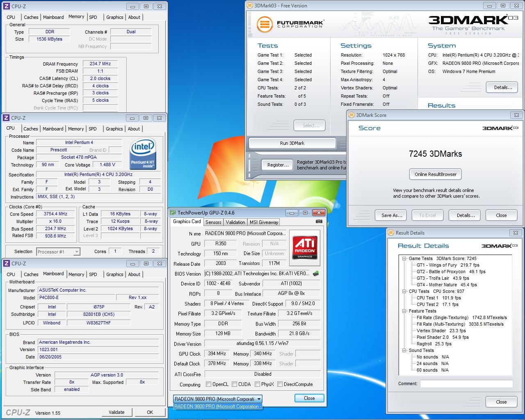Close the 3DMark Score window with X
This screenshot has width=525, height=420.
(516, 115)
